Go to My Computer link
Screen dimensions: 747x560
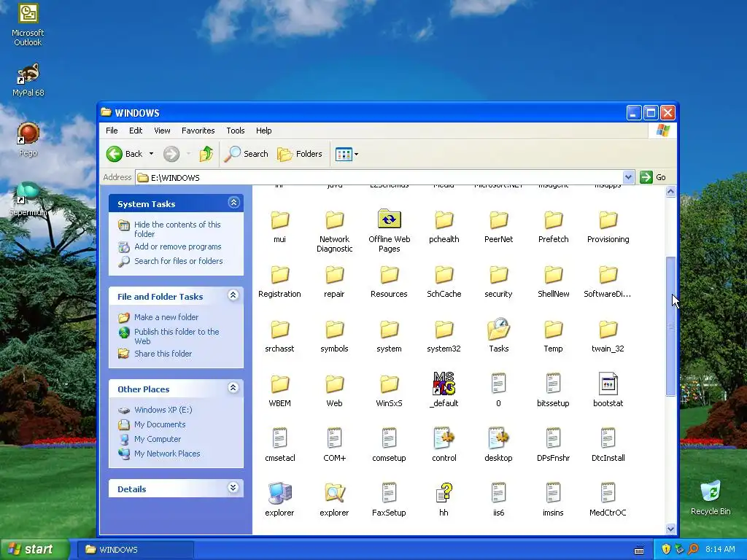[158, 439]
